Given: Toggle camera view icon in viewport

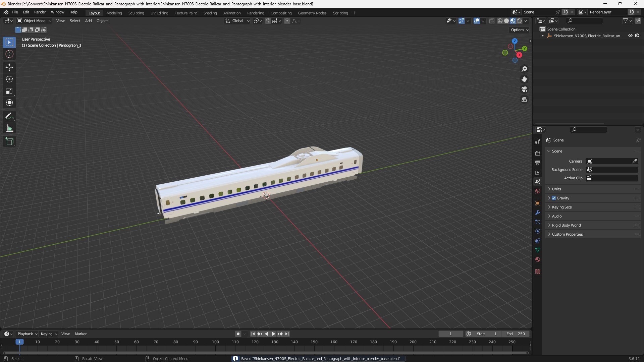Looking at the screenshot, I should (x=524, y=89).
